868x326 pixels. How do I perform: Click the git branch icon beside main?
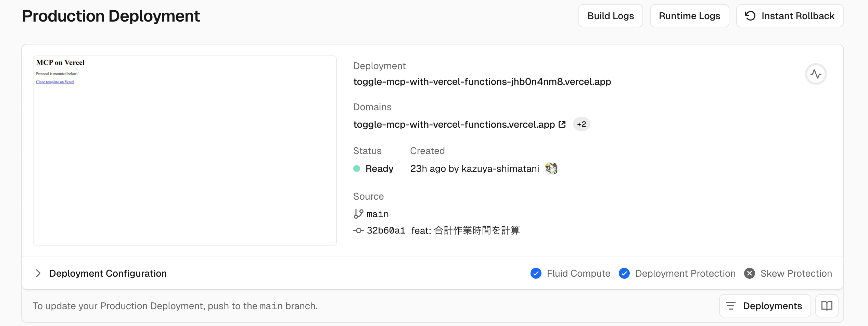[x=358, y=214]
